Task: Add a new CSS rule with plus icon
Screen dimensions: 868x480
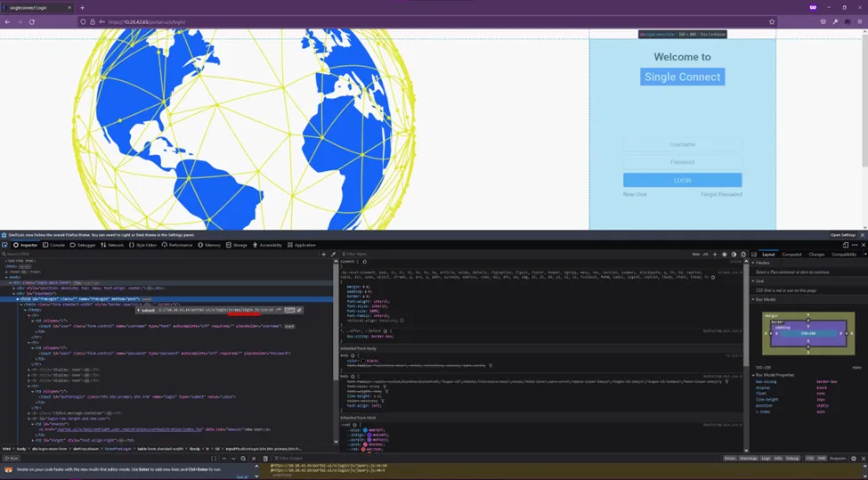Action: [715, 254]
